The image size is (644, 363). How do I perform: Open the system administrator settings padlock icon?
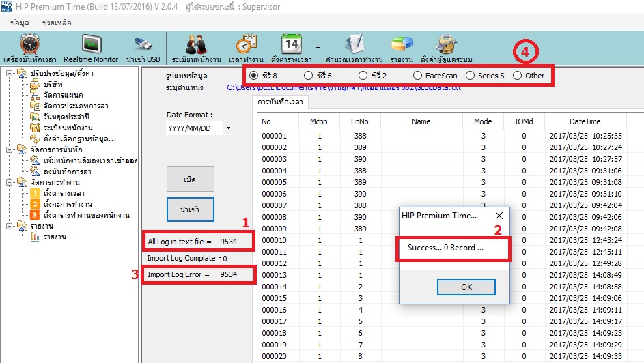coord(446,44)
